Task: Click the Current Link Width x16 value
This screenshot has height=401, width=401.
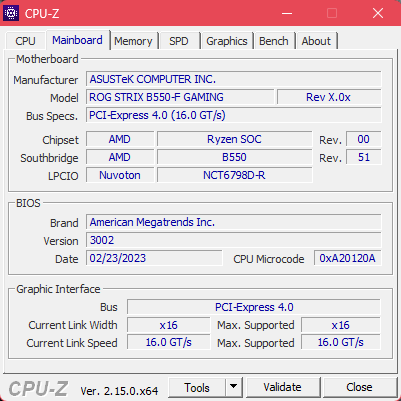Action: pyautogui.click(x=168, y=325)
